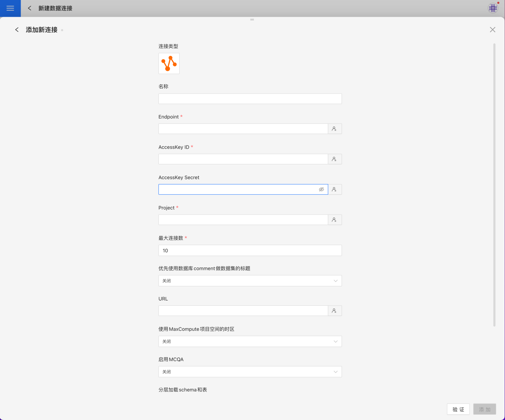Image resolution: width=505 pixels, height=420 pixels.
Task: Focus the 名称 input field
Action: [x=250, y=99]
